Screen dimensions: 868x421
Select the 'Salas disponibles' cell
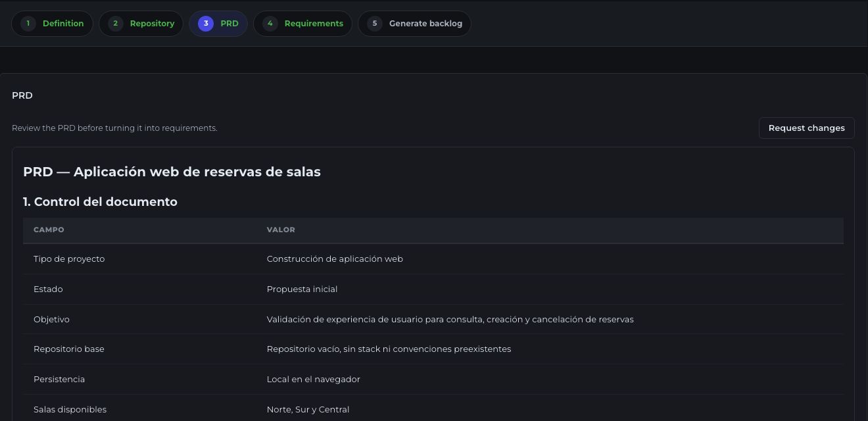click(70, 410)
